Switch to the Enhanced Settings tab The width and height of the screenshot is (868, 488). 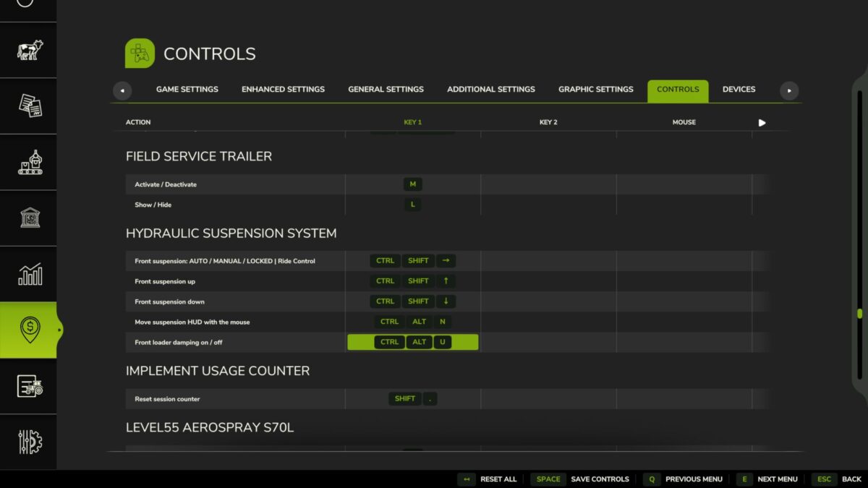tap(283, 90)
